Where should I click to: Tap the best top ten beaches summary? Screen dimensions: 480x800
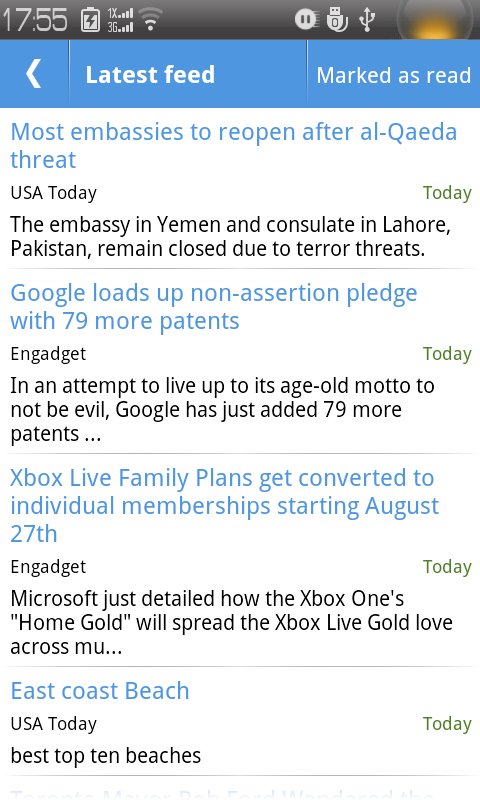coord(106,756)
